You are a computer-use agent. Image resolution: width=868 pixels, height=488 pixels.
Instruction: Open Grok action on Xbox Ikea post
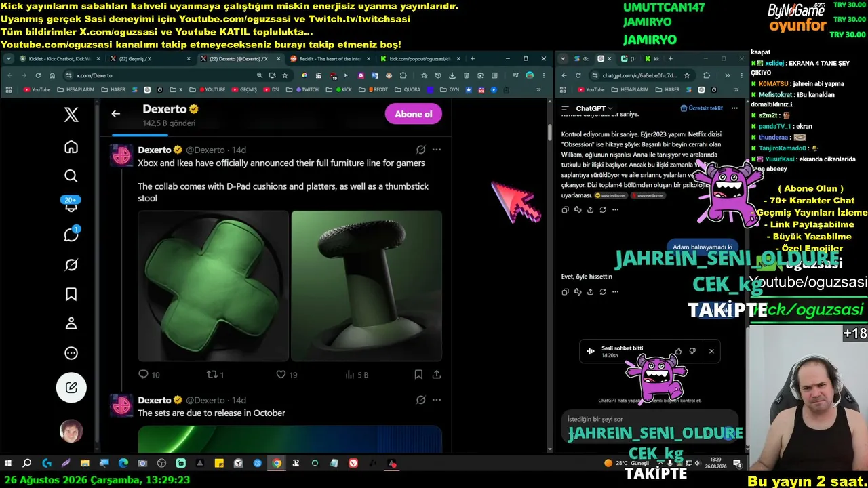pos(421,150)
